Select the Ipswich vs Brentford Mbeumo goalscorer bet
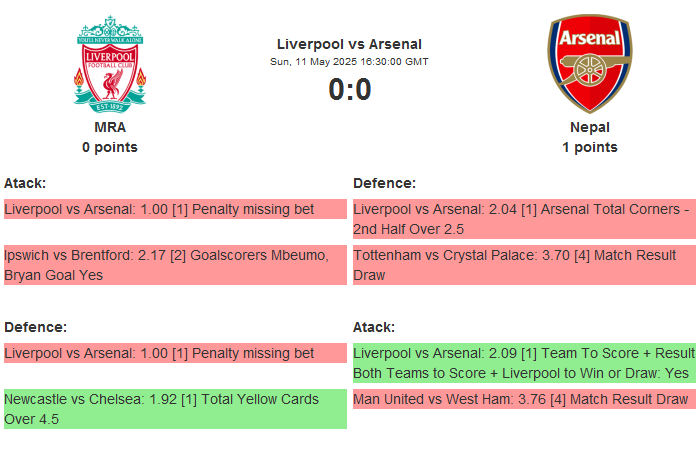 tap(174, 265)
